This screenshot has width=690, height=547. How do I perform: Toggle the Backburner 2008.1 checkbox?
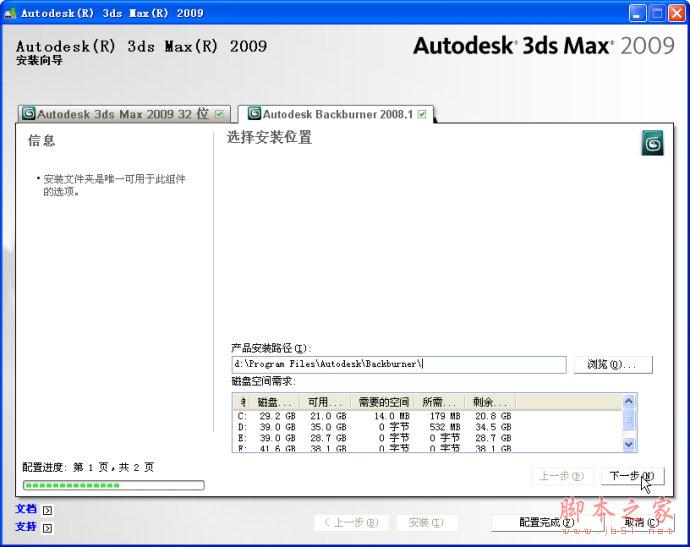422,114
